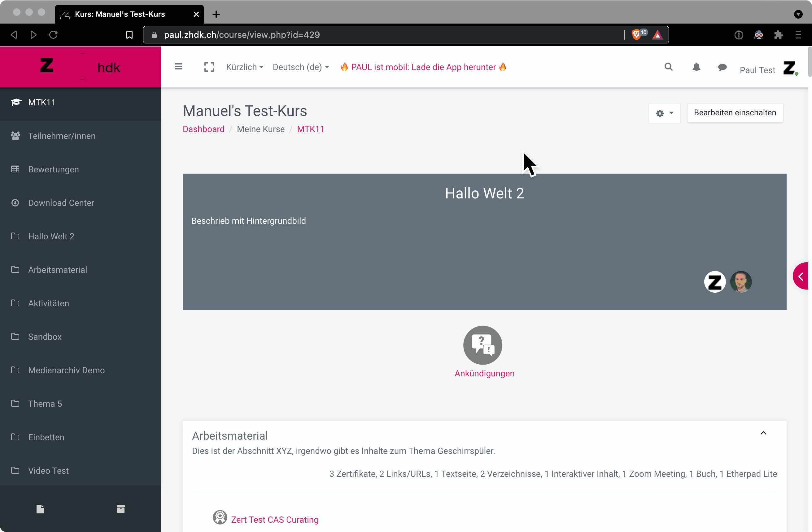
Task: Open the Zert Test CAS Curating link
Action: point(275,519)
